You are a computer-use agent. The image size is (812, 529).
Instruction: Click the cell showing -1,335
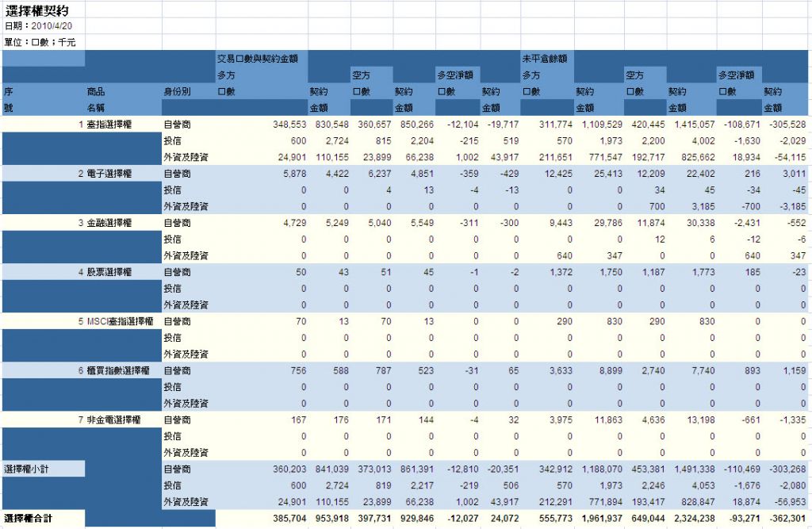[x=792, y=420]
